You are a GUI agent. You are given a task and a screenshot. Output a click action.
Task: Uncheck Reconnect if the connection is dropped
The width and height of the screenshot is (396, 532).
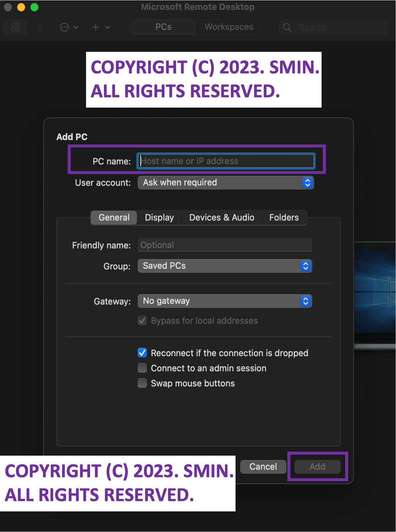pos(142,353)
